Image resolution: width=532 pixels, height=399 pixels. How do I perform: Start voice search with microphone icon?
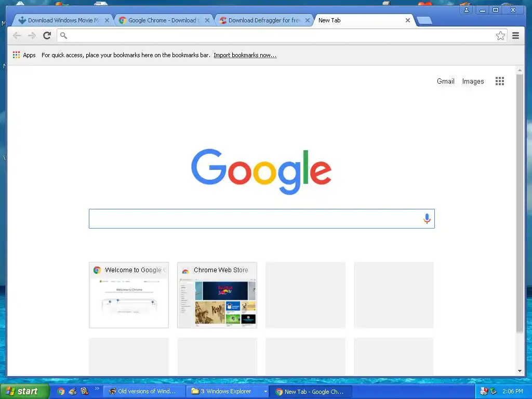tap(427, 219)
